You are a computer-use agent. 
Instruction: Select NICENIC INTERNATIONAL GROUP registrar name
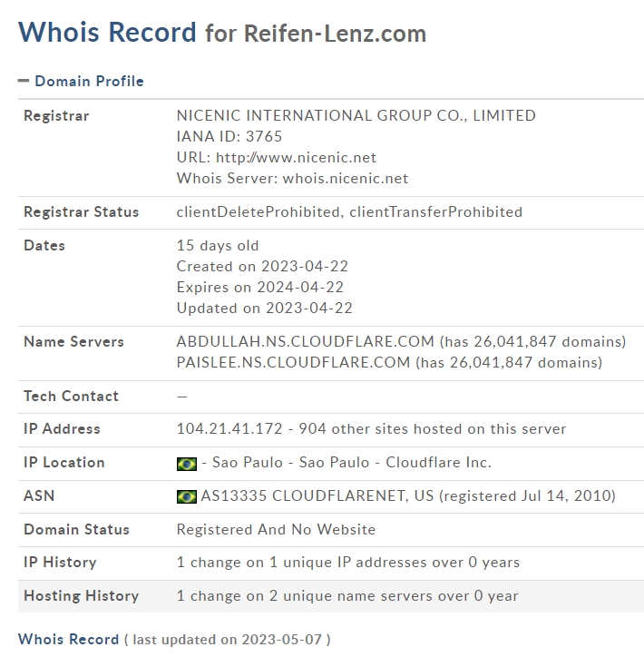(356, 115)
